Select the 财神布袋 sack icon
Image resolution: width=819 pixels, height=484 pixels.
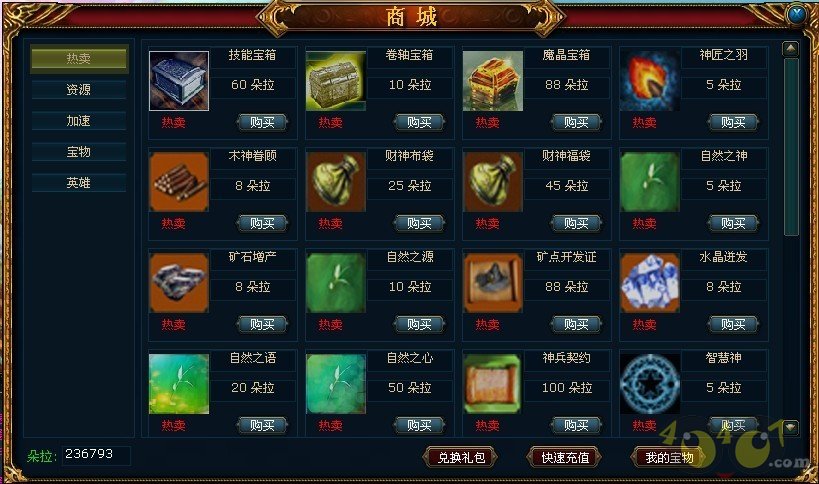[x=336, y=182]
